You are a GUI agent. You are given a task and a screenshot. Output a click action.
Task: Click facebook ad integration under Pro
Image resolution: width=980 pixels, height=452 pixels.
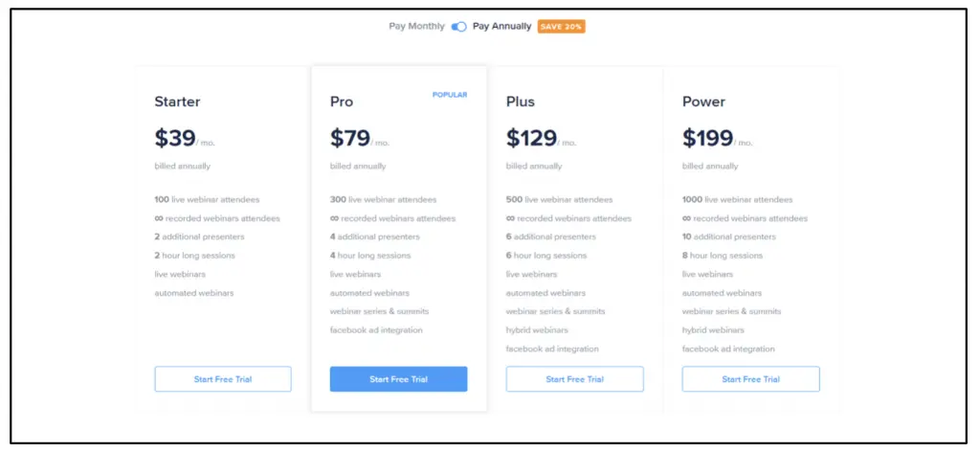click(x=376, y=330)
